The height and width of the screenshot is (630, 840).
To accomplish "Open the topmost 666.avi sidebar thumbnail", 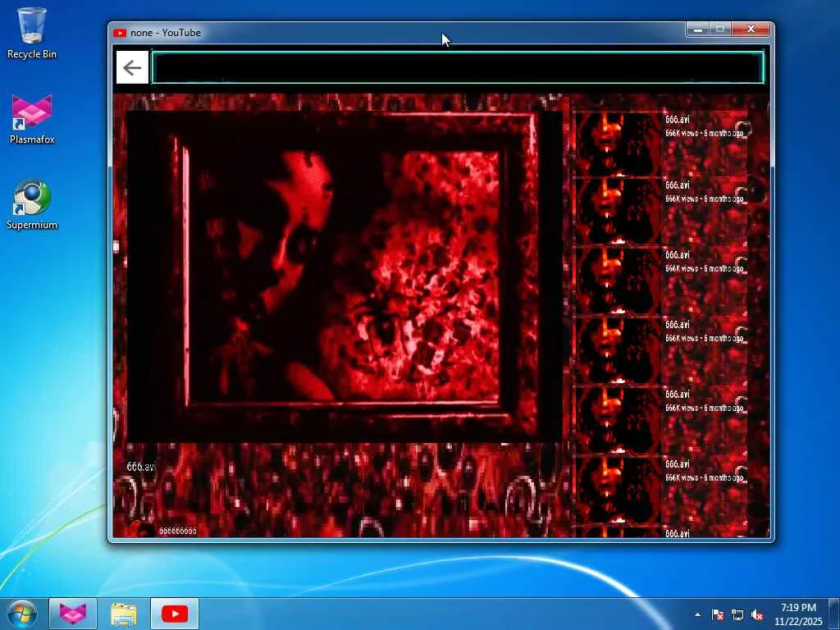I will [x=618, y=144].
